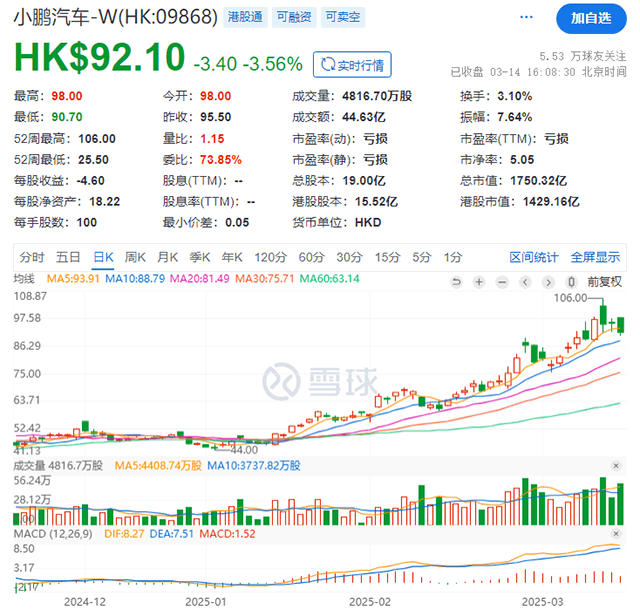The width and height of the screenshot is (640, 610).
Task: Switch to the 年K chart tab
Action: pos(232,258)
